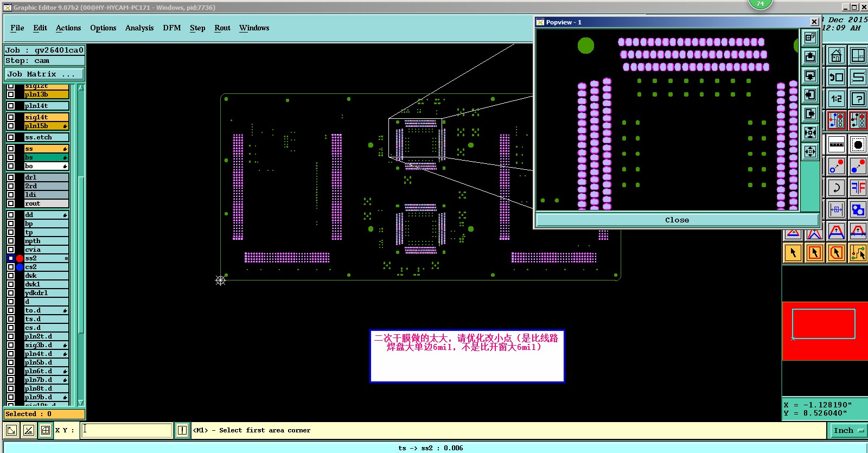Image resolution: width=868 pixels, height=453 pixels.
Task: Select the plain arrow pointer tool
Action: 793,252
